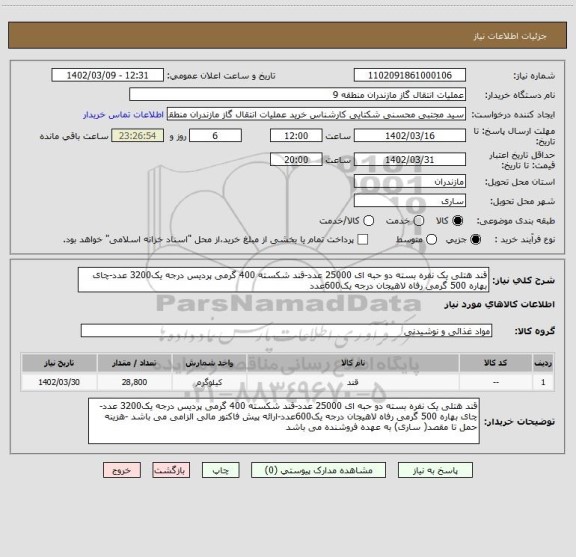Click the خروج exit button
Screen dimensions: 576x557
[x=122, y=470]
